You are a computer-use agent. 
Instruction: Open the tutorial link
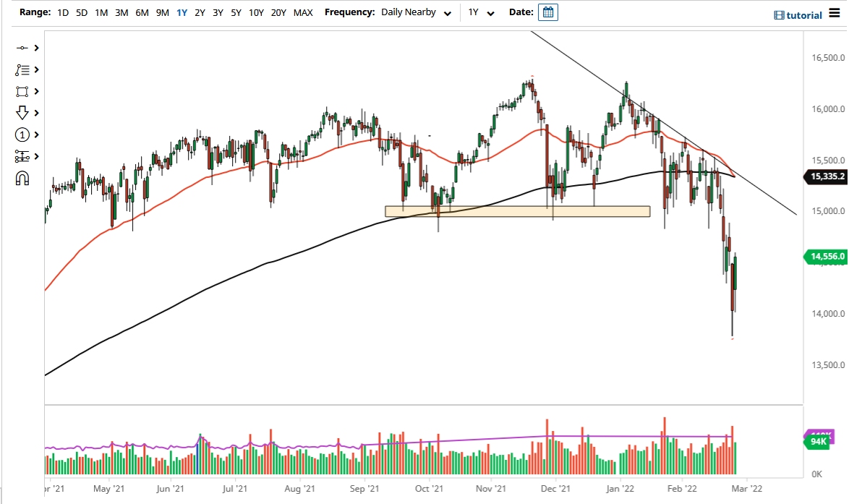(x=803, y=14)
